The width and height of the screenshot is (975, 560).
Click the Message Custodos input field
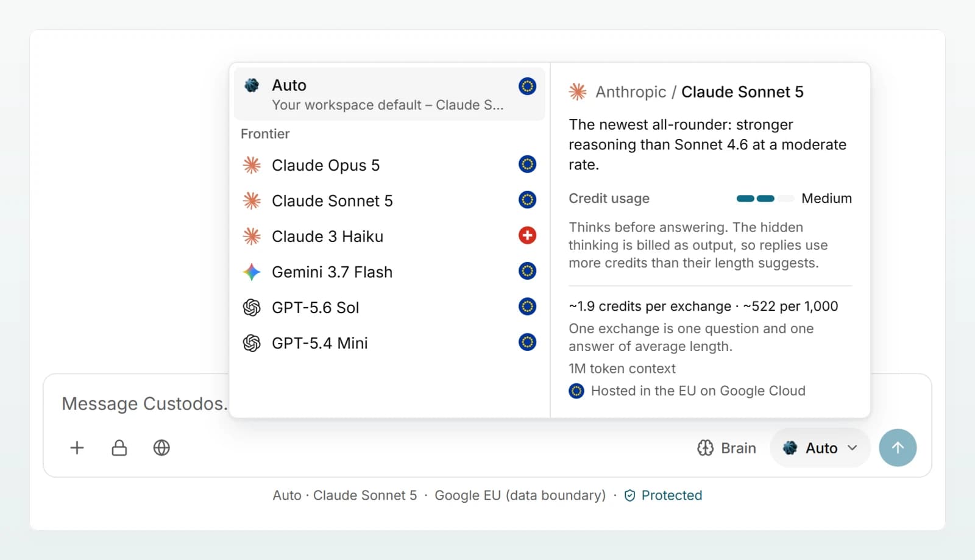[x=144, y=403]
